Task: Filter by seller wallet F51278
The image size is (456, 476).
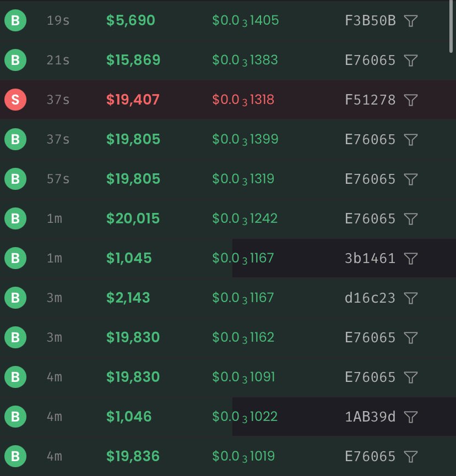Action: point(411,100)
